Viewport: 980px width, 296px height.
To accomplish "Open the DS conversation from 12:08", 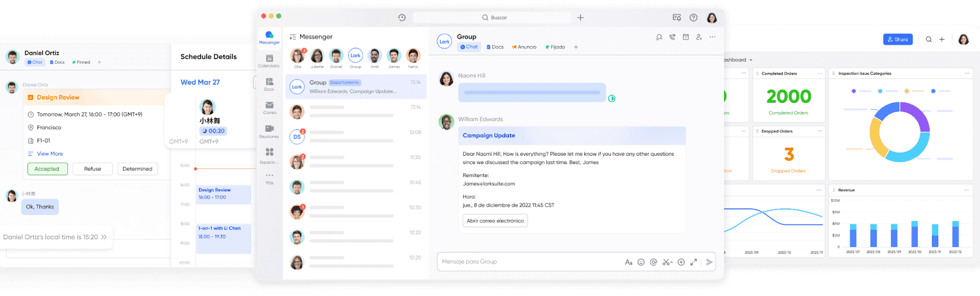I will coord(356,137).
